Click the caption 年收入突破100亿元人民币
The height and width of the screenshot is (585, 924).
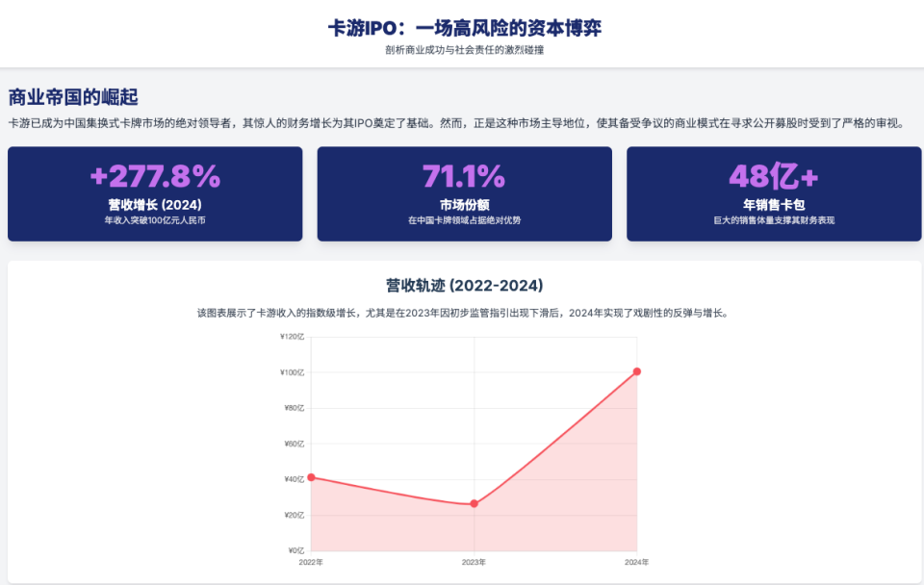(x=155, y=220)
